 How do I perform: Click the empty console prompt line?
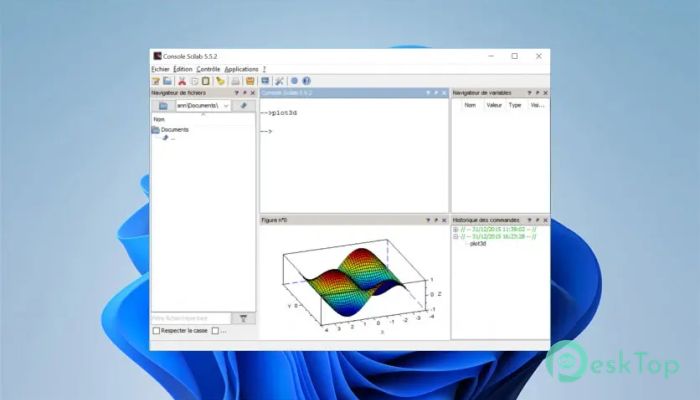point(266,132)
